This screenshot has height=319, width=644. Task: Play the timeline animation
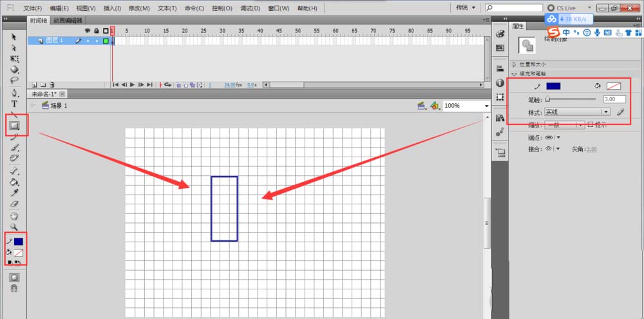point(132,84)
